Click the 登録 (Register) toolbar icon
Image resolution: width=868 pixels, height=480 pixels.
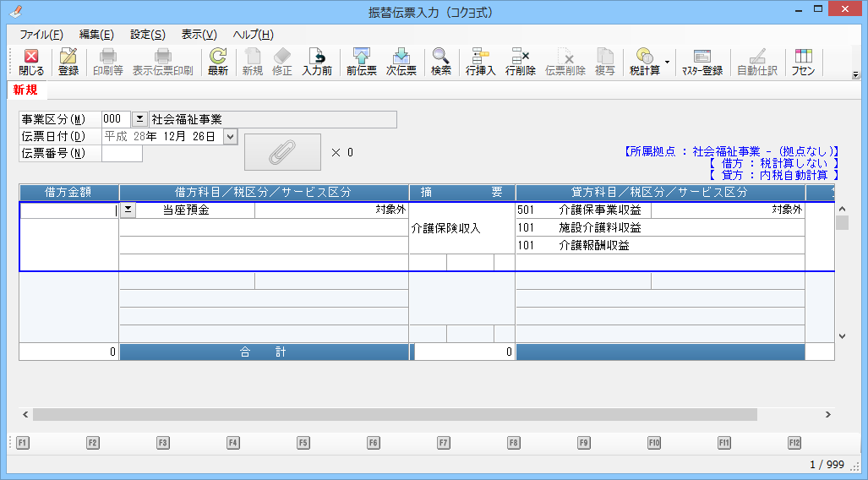tap(68, 62)
